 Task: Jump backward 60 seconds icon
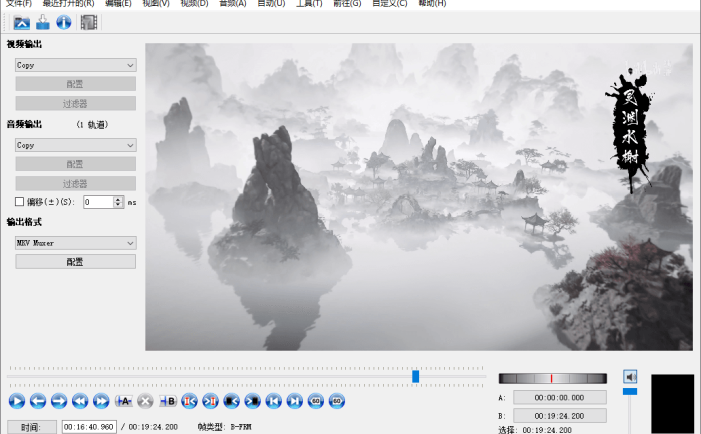[316, 401]
